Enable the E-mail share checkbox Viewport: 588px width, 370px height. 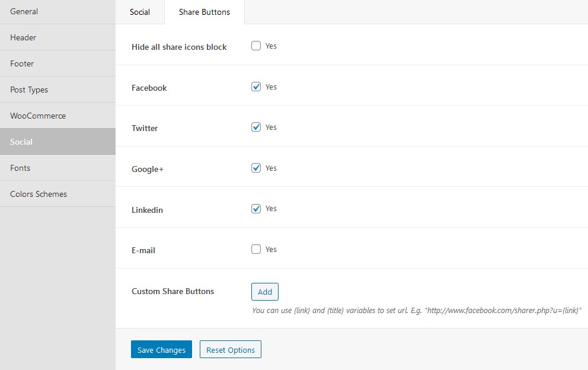[x=255, y=249]
